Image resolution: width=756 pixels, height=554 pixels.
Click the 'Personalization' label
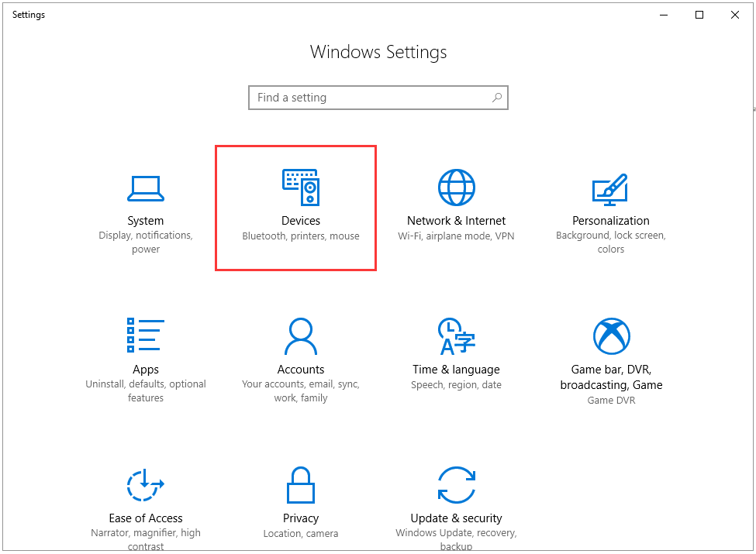[x=611, y=221]
